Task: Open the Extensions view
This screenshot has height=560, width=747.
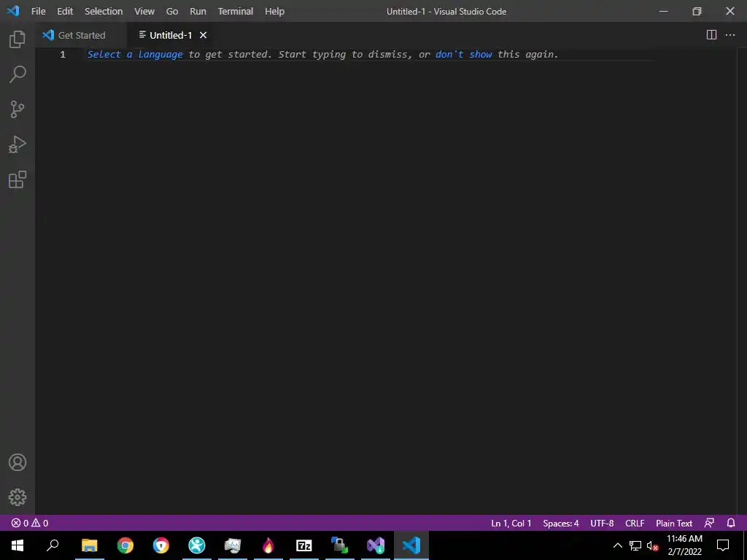Action: click(18, 179)
